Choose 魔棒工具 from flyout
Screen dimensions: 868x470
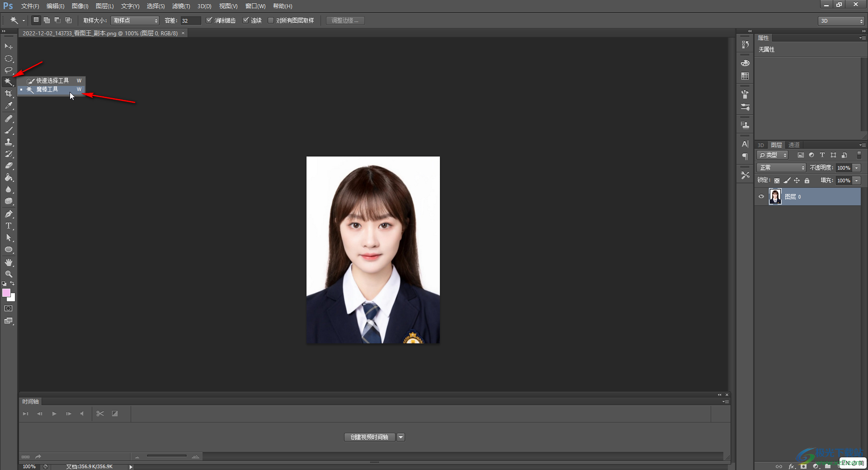[x=52, y=90]
